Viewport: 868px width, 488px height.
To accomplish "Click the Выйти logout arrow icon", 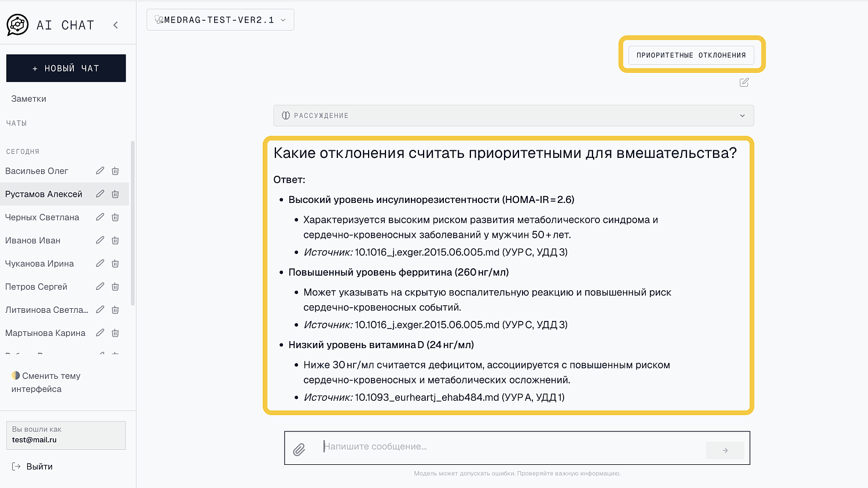I will 16,467.
